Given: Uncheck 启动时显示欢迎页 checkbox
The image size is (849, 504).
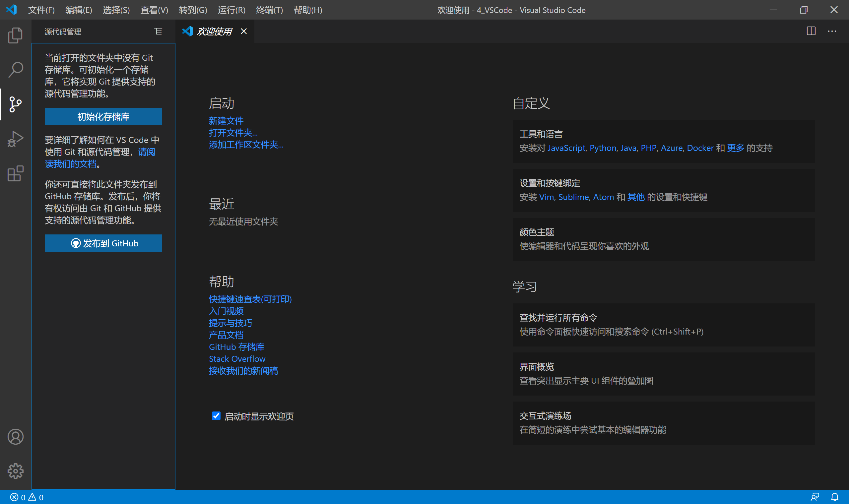Looking at the screenshot, I should (x=216, y=416).
